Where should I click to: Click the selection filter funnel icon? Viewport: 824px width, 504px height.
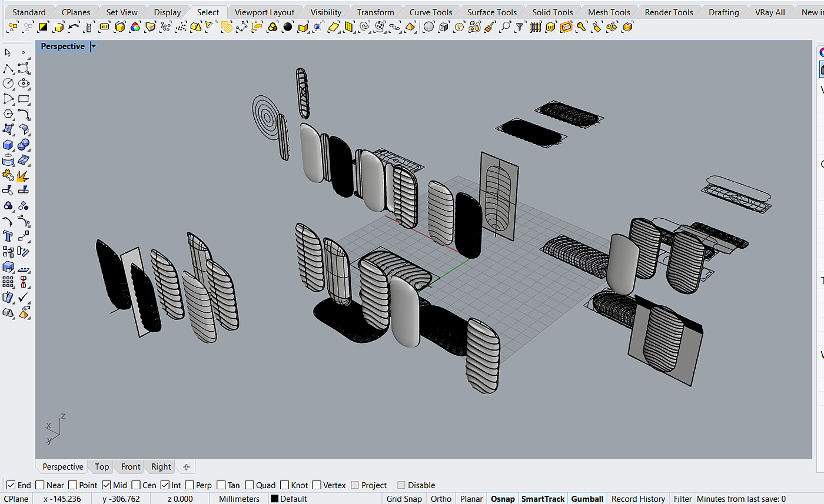pyautogui.click(x=520, y=26)
